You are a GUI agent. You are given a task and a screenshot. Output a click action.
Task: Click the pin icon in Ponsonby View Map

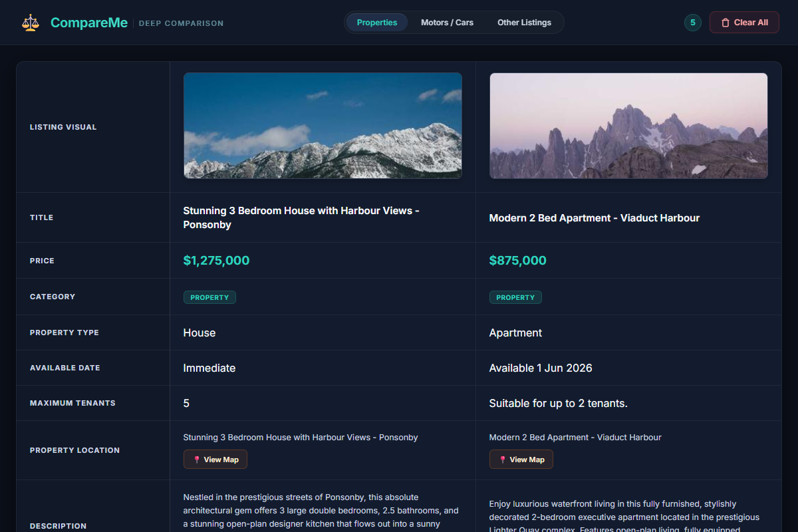pos(197,460)
